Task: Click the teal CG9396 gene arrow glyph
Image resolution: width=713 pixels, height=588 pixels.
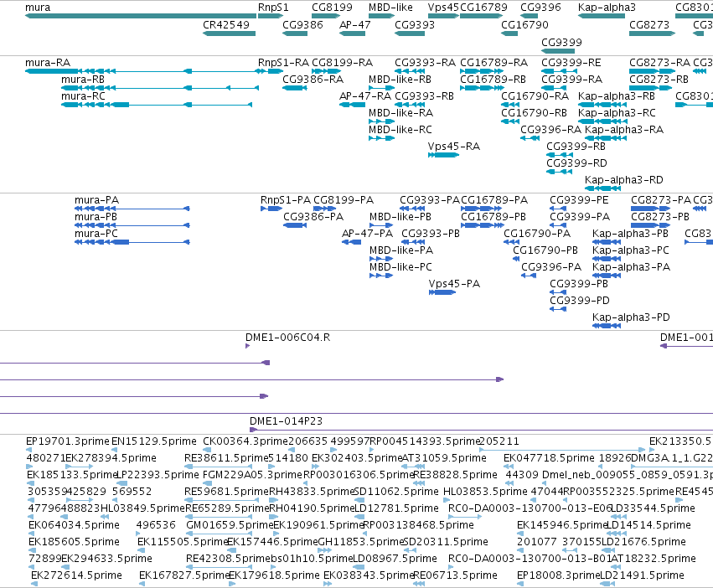Action: click(x=530, y=16)
